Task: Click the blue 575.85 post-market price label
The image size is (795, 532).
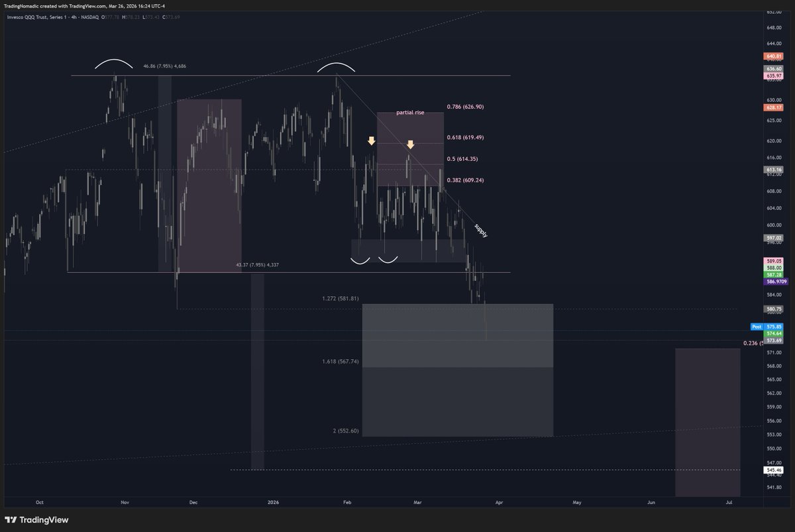Action: (773, 326)
